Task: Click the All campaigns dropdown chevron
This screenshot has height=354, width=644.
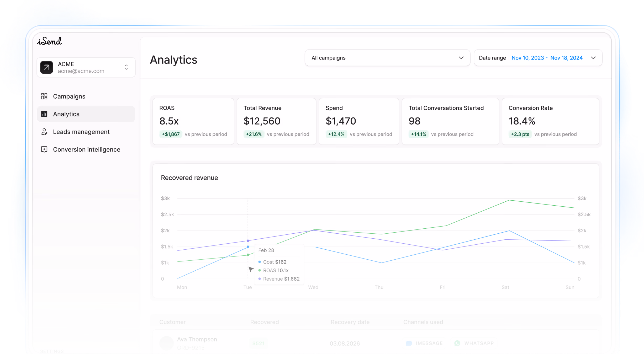Action: (x=461, y=58)
